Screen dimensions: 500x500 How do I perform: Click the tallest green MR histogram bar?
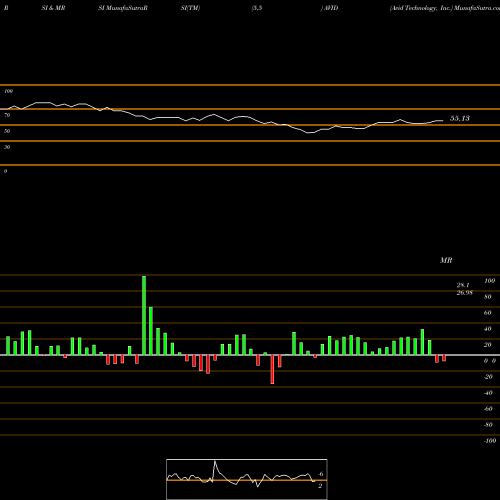(144, 315)
